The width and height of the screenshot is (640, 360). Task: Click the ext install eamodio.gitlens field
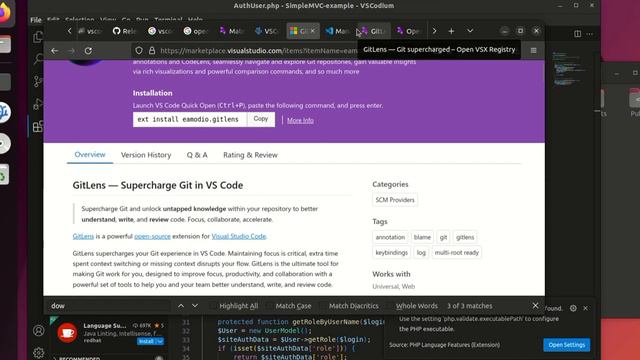click(190, 119)
